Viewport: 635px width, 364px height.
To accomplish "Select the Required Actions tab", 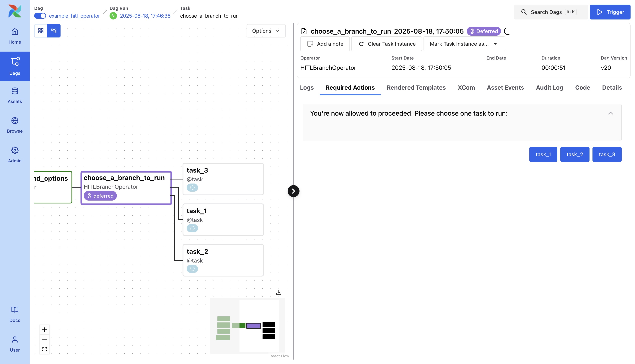I will 350,88.
